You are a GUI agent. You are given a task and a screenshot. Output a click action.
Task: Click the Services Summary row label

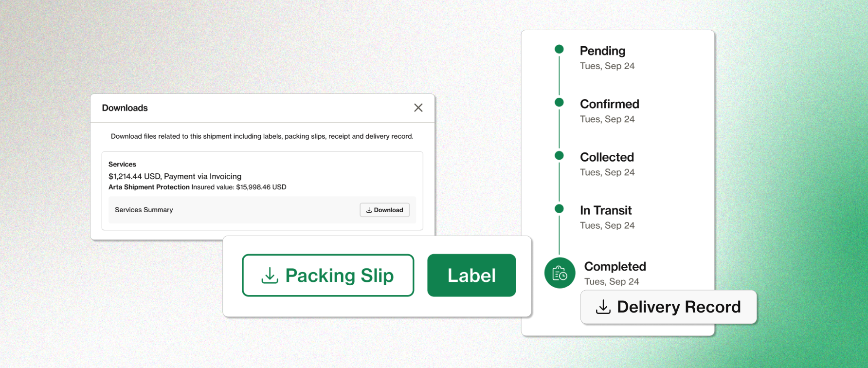coord(144,210)
